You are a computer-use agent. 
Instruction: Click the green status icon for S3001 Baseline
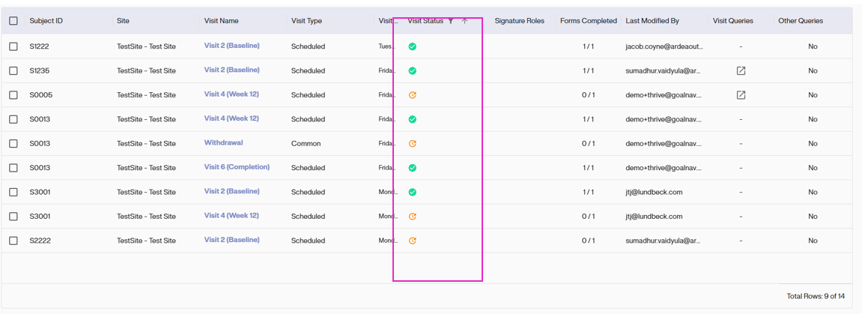(x=413, y=193)
